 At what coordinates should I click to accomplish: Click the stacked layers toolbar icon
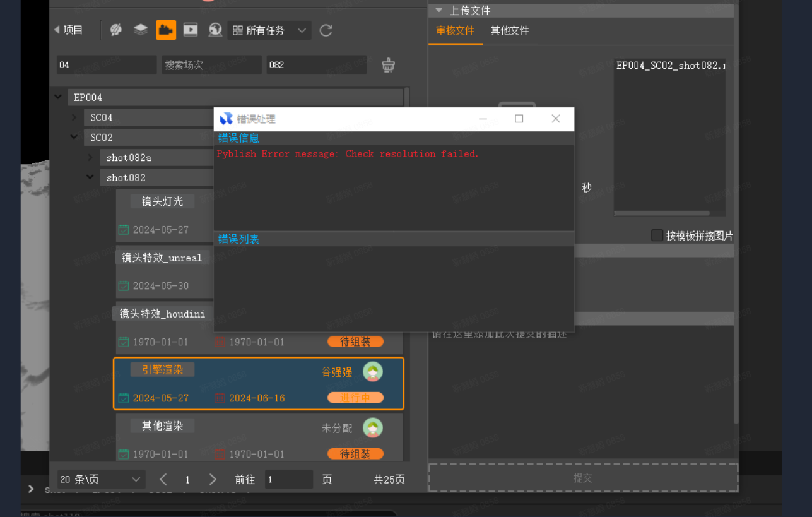[x=141, y=30]
